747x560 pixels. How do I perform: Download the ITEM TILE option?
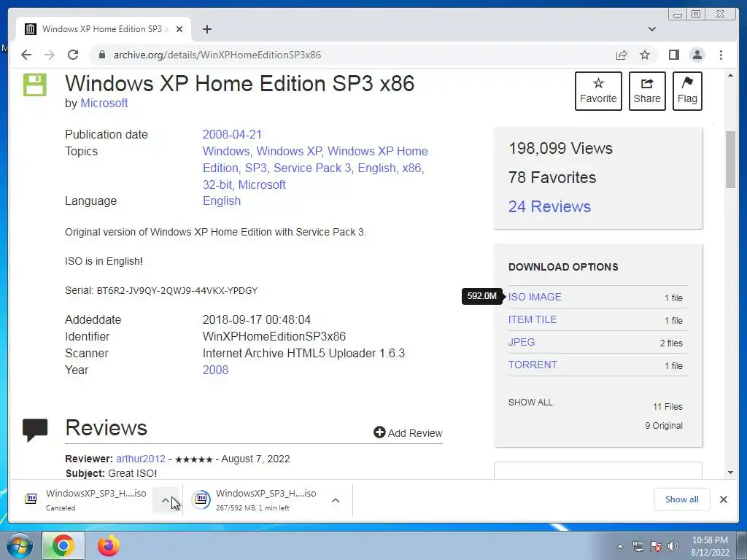pos(532,319)
